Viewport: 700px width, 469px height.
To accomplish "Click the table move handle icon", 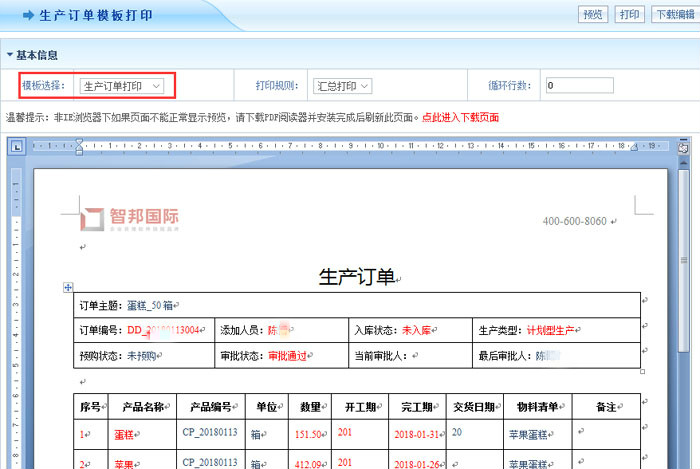I will click(67, 287).
